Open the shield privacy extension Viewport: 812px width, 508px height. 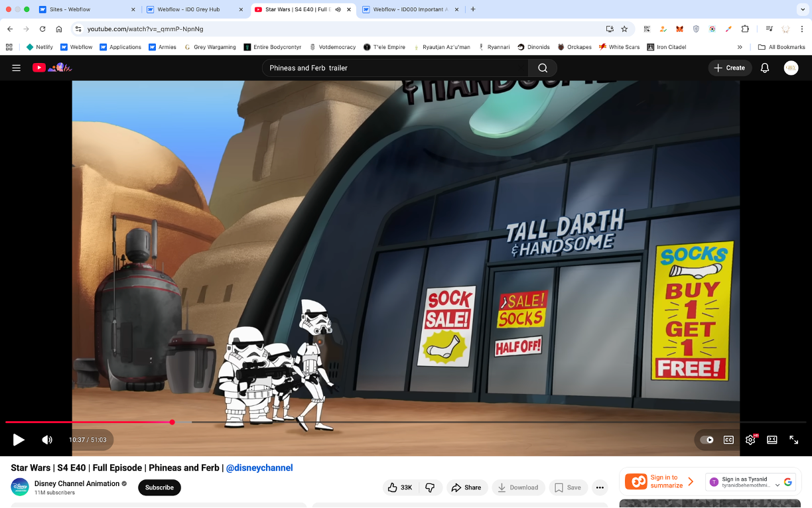click(696, 29)
